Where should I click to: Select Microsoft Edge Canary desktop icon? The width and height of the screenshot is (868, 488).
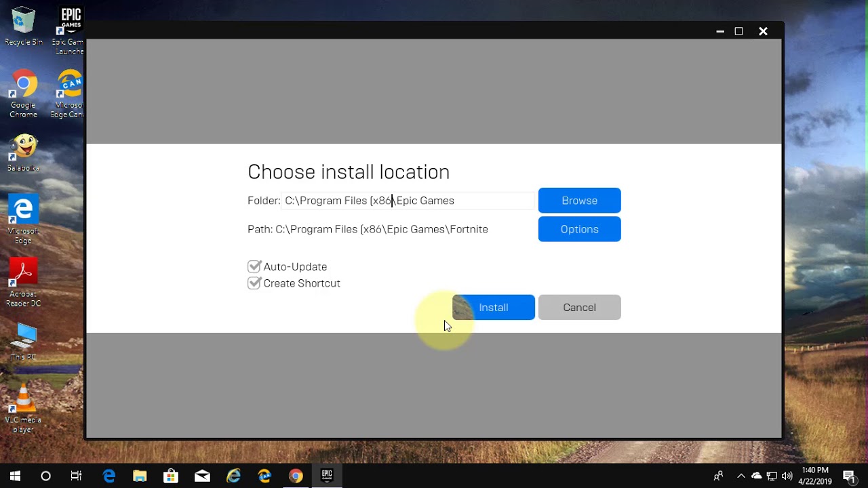tap(70, 94)
